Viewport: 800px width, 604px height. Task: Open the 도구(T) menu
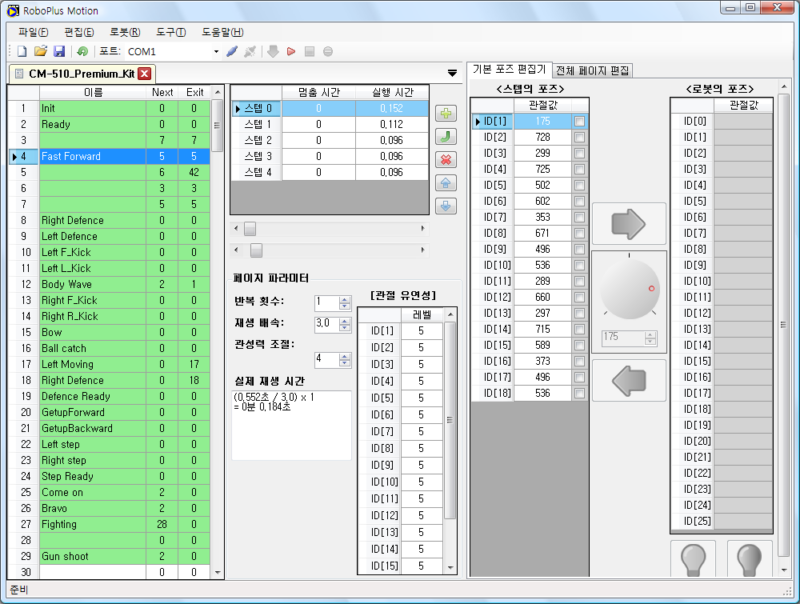point(171,32)
